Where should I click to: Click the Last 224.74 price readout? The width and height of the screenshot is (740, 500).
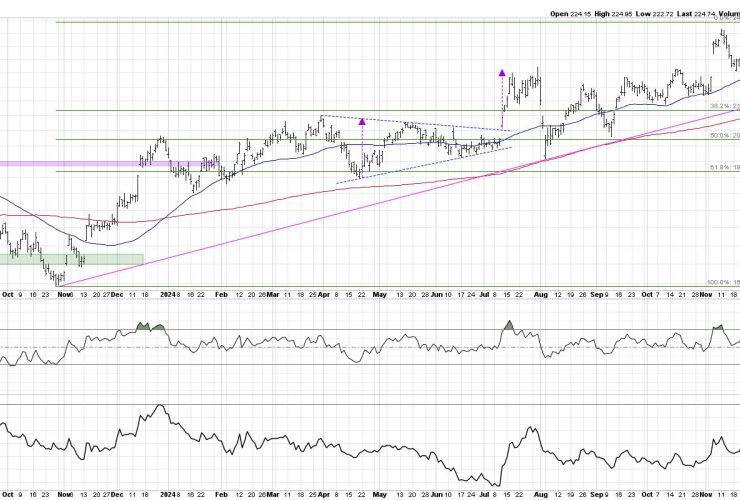[696, 14]
